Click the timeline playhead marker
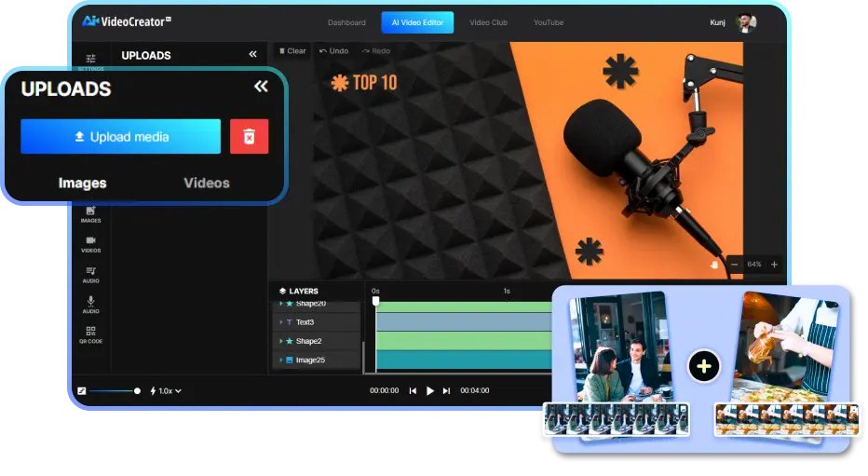Viewport: 868px width, 476px height. tap(376, 301)
